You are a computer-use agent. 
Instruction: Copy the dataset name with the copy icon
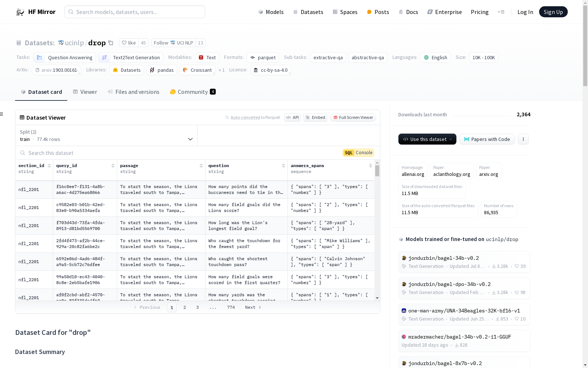pos(111,43)
